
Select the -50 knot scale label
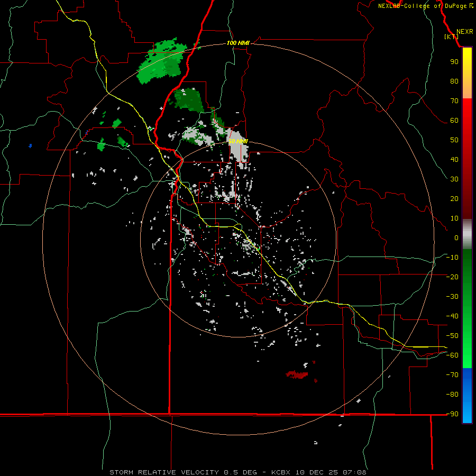452,336
